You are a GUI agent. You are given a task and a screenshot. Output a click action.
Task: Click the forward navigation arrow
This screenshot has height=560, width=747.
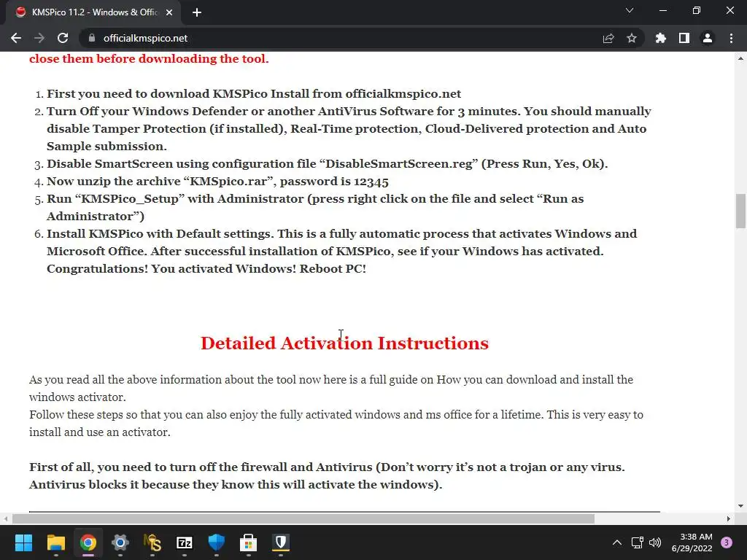[x=39, y=38]
